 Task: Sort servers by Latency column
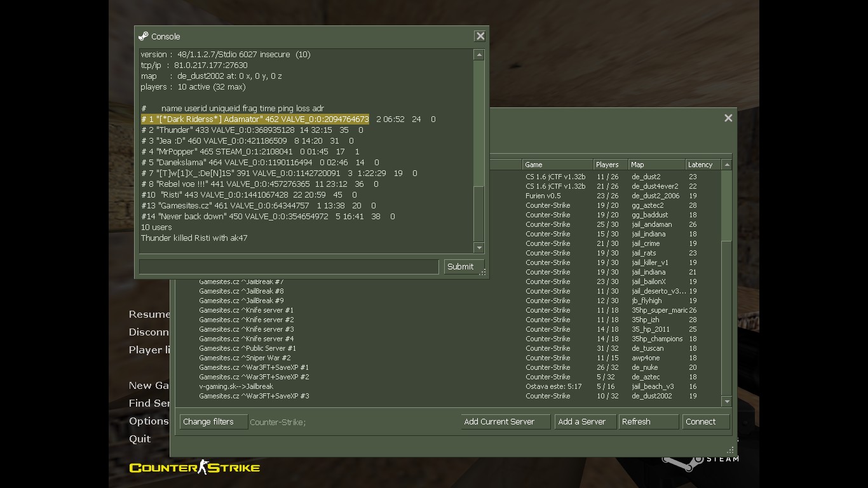coord(703,165)
